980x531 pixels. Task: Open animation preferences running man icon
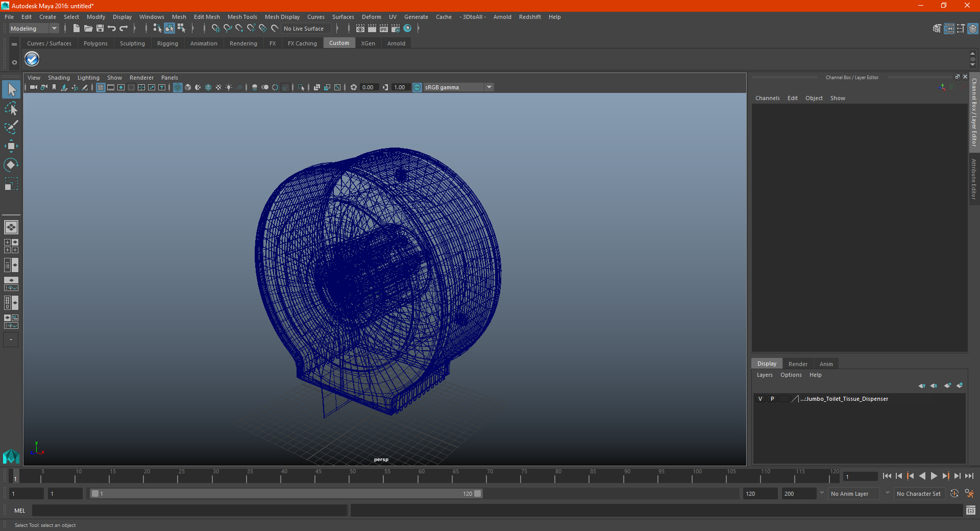(x=969, y=494)
